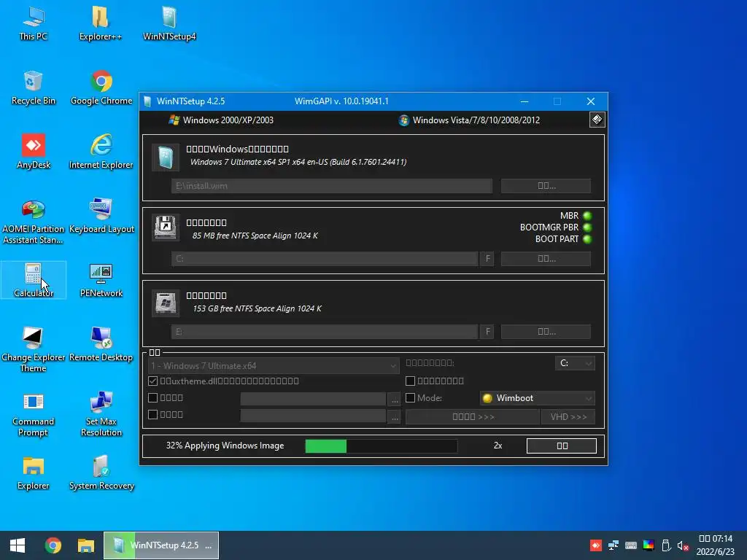The image size is (747, 560).
Task: Click the network tray icon
Action: (613, 545)
